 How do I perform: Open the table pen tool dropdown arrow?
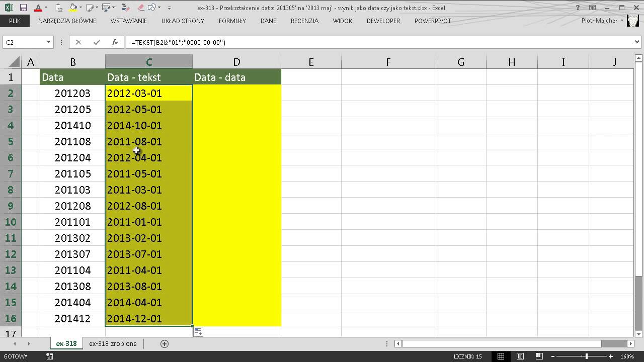[x=114, y=8]
